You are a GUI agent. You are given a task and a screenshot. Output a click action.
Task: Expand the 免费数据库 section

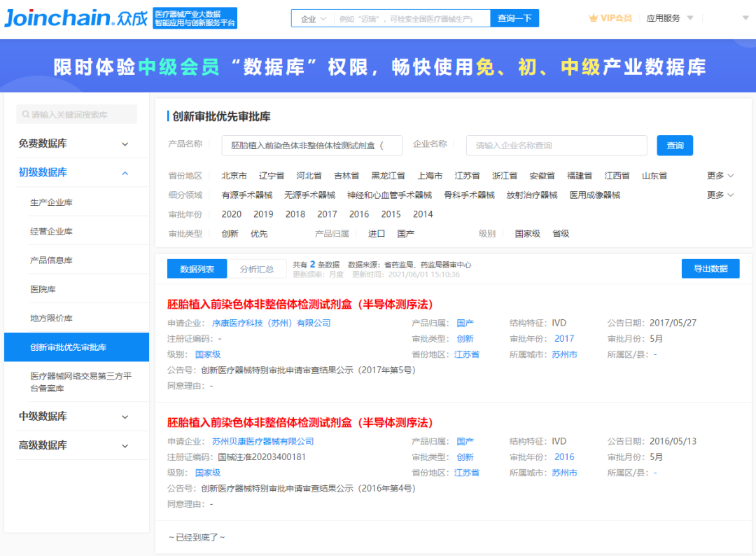(x=125, y=144)
